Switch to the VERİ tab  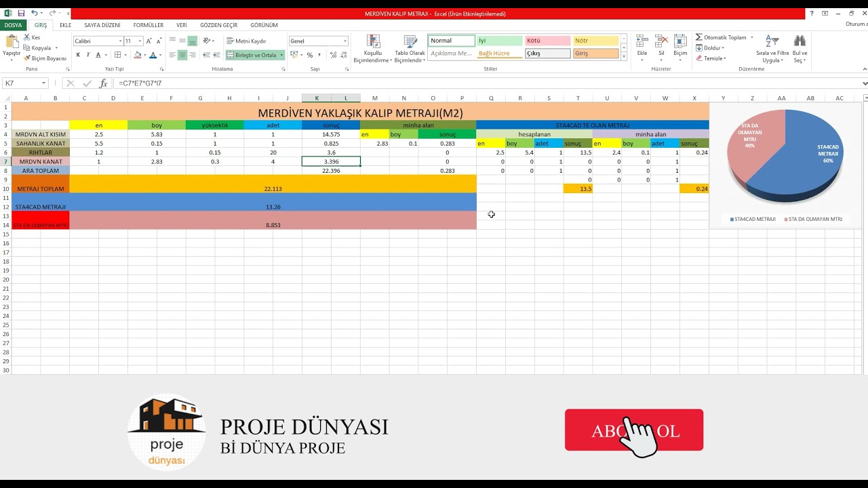182,25
